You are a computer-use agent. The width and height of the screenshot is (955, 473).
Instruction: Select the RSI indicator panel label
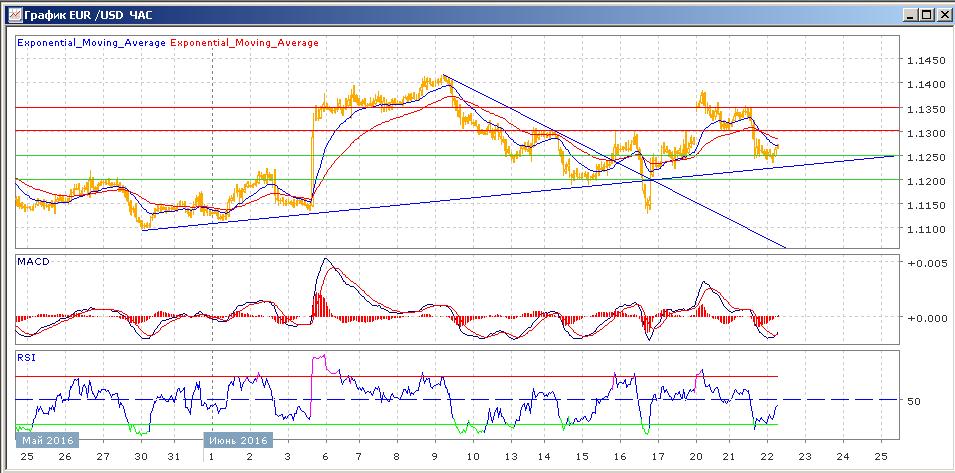(x=26, y=355)
